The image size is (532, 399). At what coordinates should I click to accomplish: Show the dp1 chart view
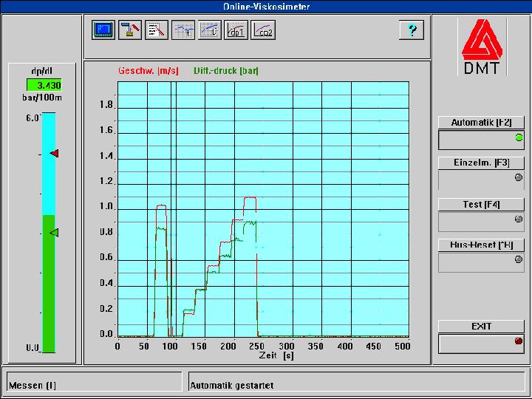[x=236, y=30]
